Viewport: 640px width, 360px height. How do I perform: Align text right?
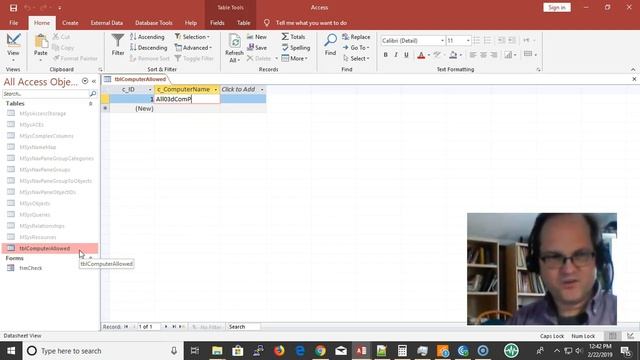pyautogui.click(x=494, y=55)
